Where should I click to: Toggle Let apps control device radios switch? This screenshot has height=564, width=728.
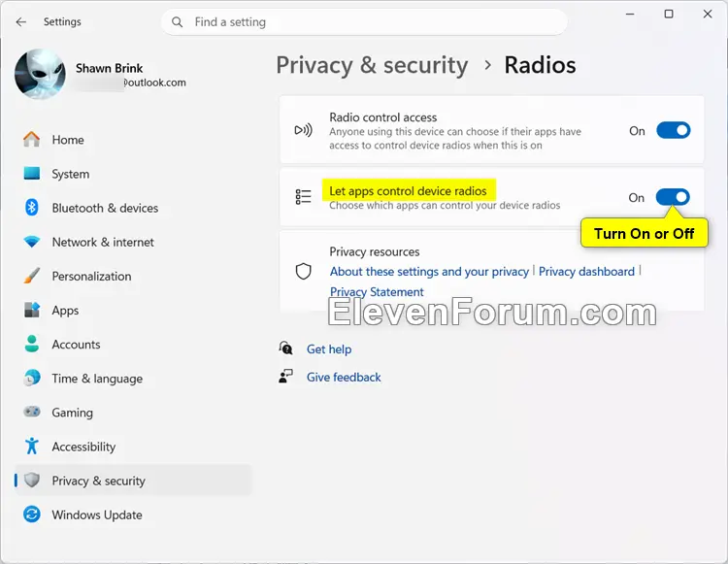[674, 197]
